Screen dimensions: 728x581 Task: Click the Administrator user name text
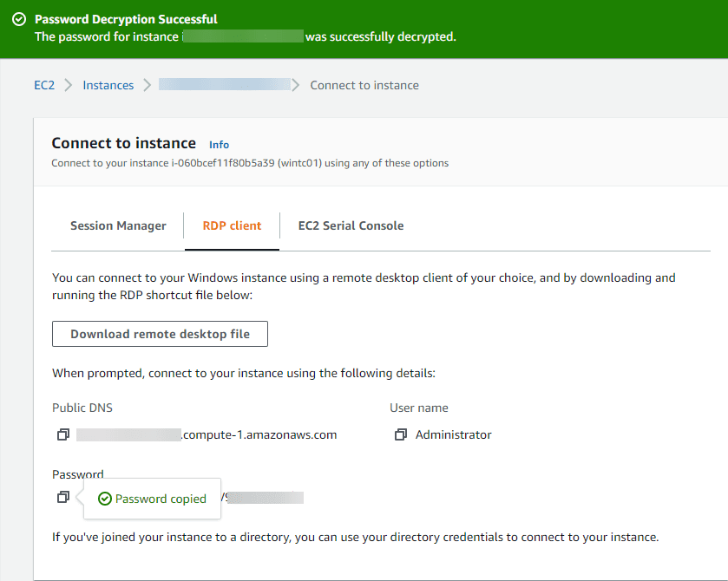click(x=454, y=434)
